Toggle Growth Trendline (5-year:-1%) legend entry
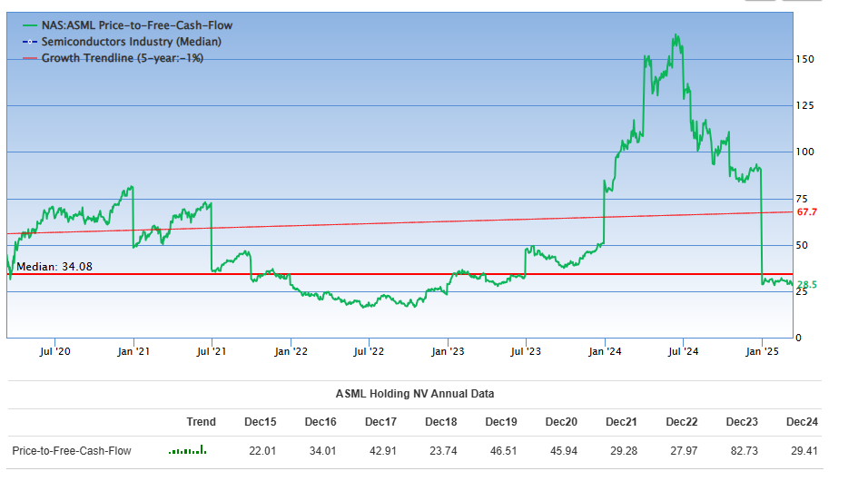The image size is (868, 481). pos(113,58)
